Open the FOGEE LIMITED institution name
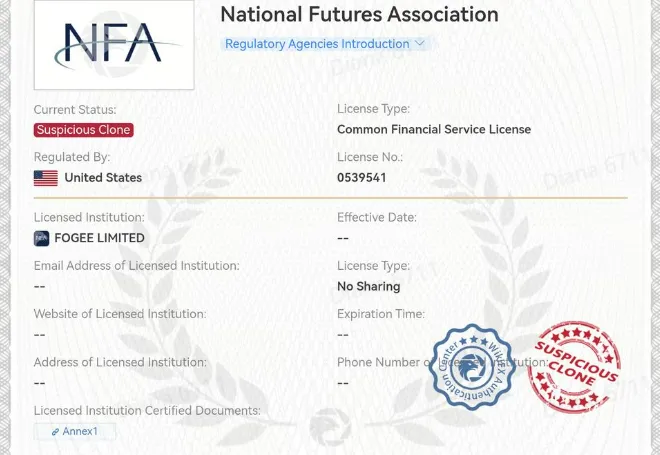This screenshot has width=660, height=455. click(x=99, y=238)
